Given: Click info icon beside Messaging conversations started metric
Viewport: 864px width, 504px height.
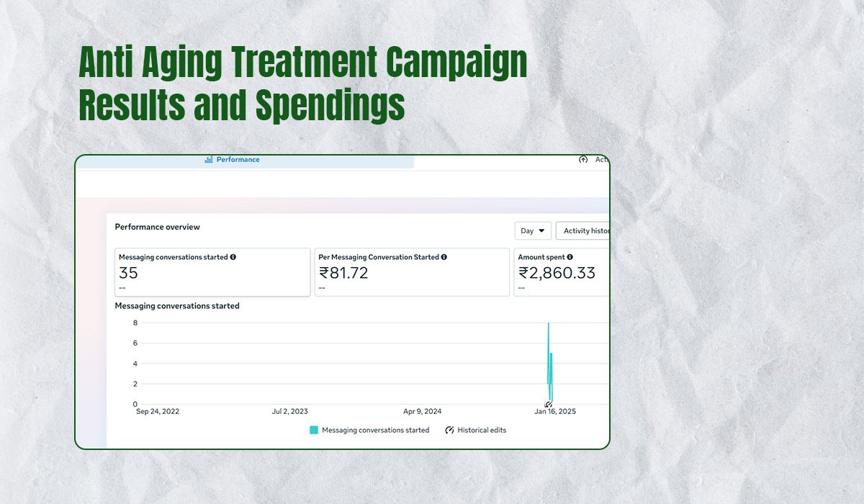Looking at the screenshot, I should click(233, 257).
